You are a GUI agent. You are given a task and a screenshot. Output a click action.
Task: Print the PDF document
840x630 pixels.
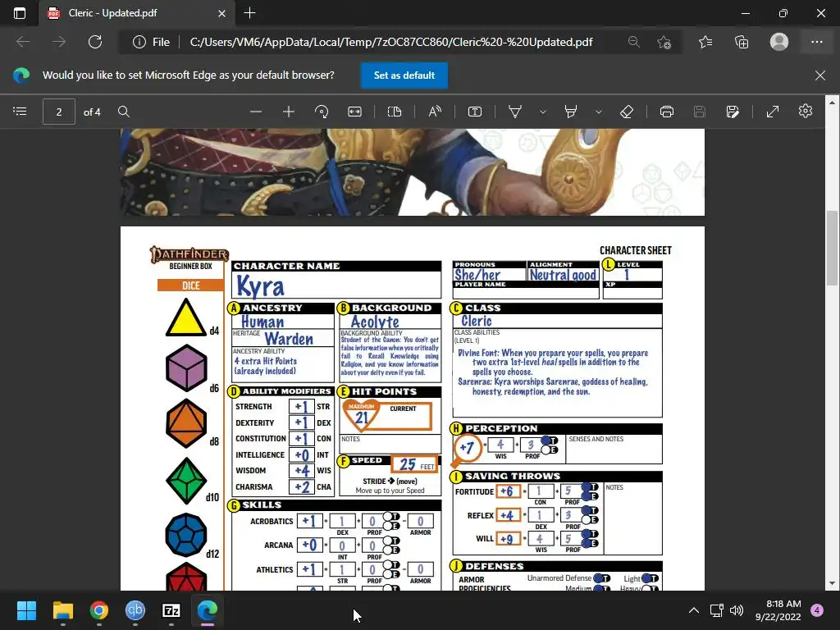[666, 112]
